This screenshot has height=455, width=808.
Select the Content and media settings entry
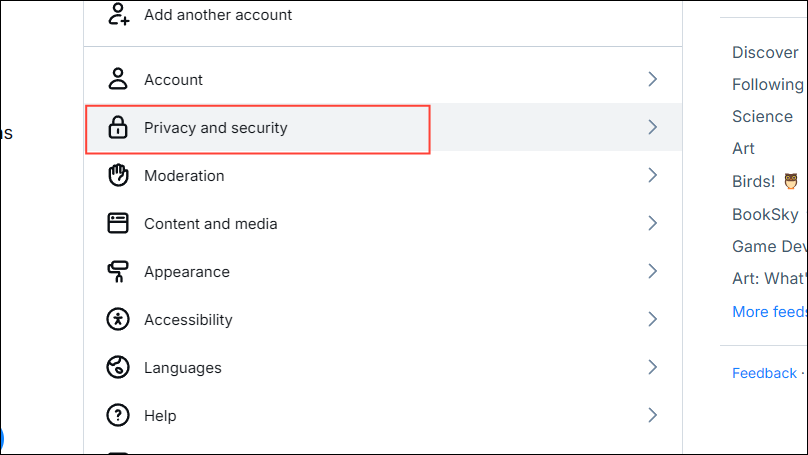point(210,223)
